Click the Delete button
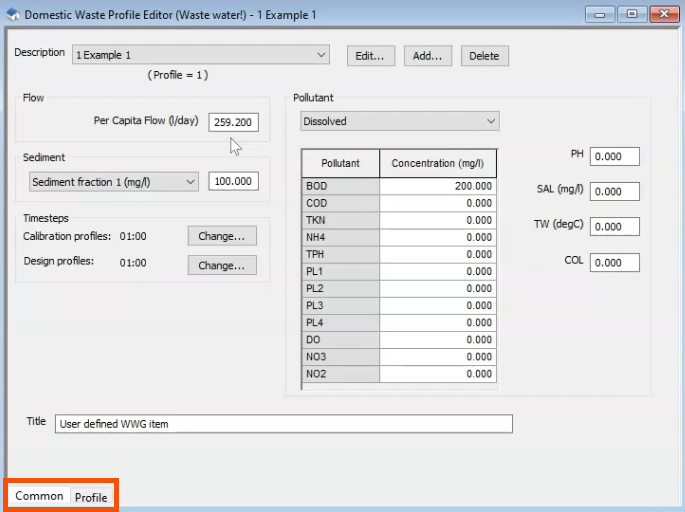The image size is (685, 512). pyautogui.click(x=484, y=56)
